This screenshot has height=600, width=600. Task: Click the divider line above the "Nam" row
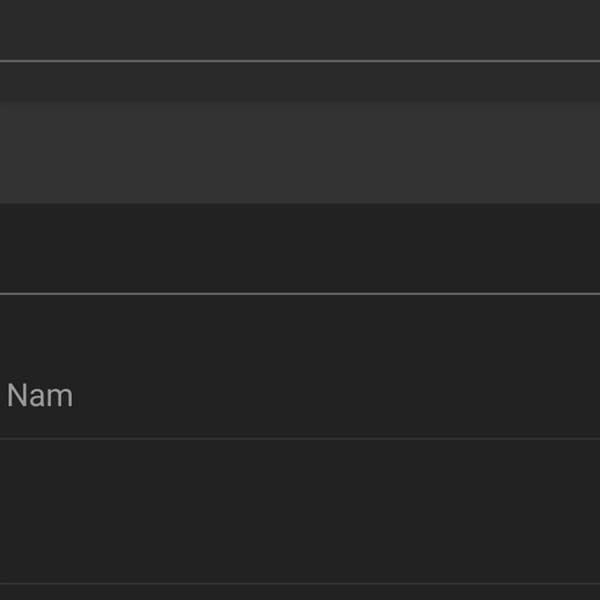[300, 294]
